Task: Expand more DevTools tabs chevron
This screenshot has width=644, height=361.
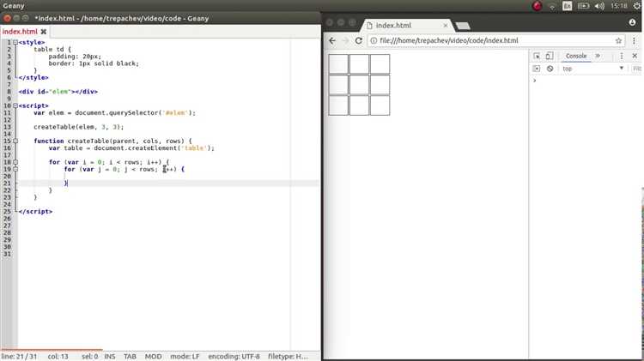Action: [x=598, y=56]
